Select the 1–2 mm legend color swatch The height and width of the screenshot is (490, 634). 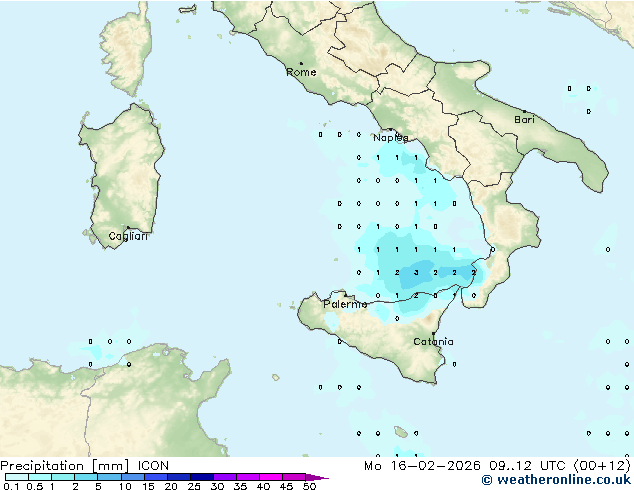(x=63, y=477)
